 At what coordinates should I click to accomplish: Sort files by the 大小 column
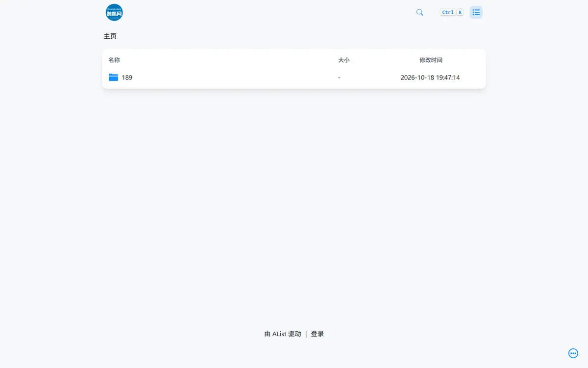(x=344, y=60)
